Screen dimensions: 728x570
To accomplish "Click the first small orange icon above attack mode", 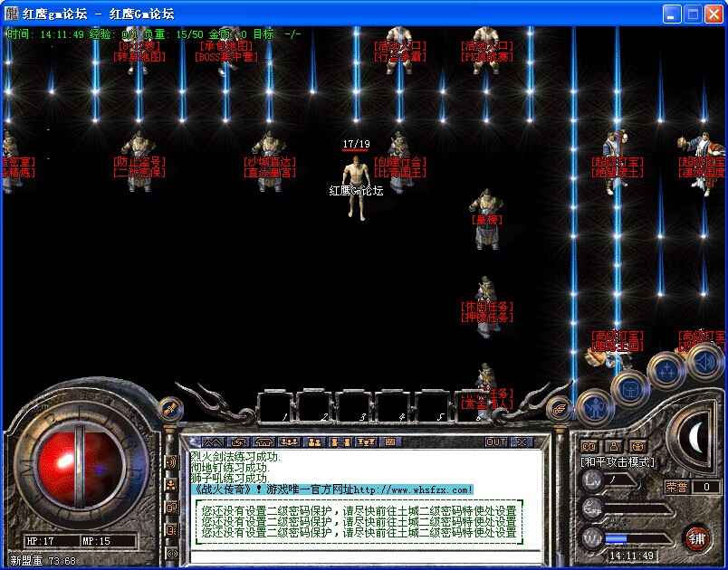I will [589, 446].
